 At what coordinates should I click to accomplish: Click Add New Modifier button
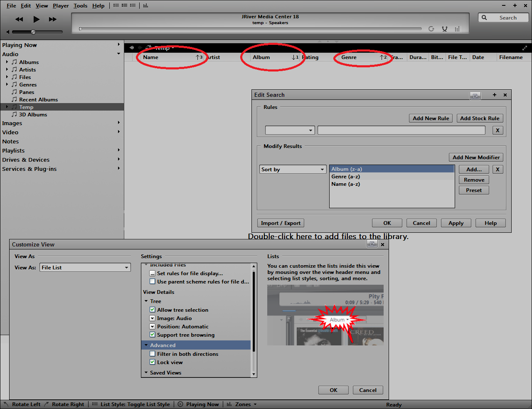[x=476, y=157]
